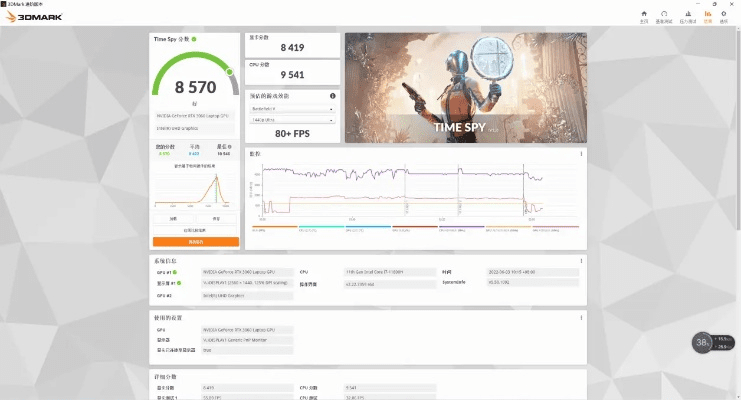Viewport: 741px width, 400px height.
Task: Click the left button below the score chart
Action: pyautogui.click(x=173, y=218)
